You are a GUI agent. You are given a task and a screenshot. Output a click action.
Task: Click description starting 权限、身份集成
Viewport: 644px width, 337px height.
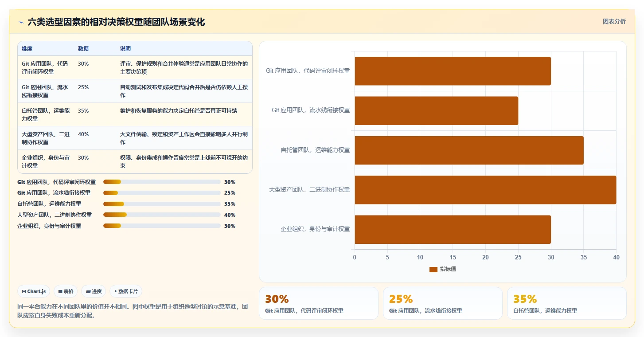[184, 161]
